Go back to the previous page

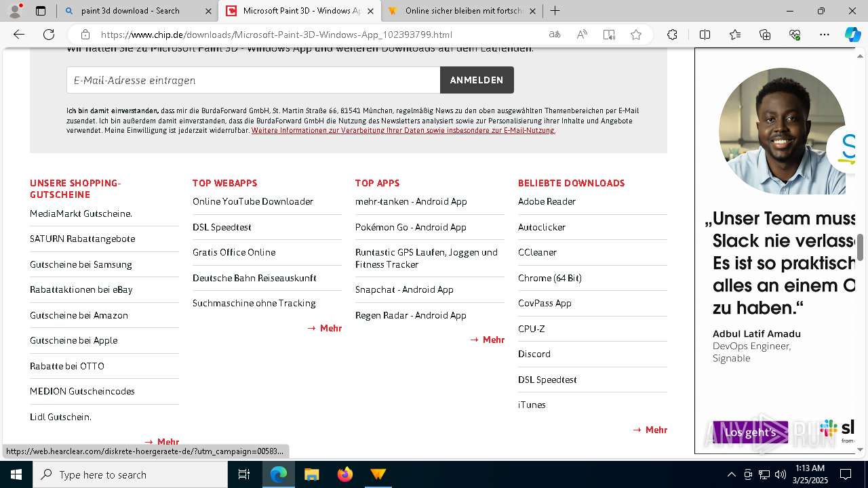point(19,35)
